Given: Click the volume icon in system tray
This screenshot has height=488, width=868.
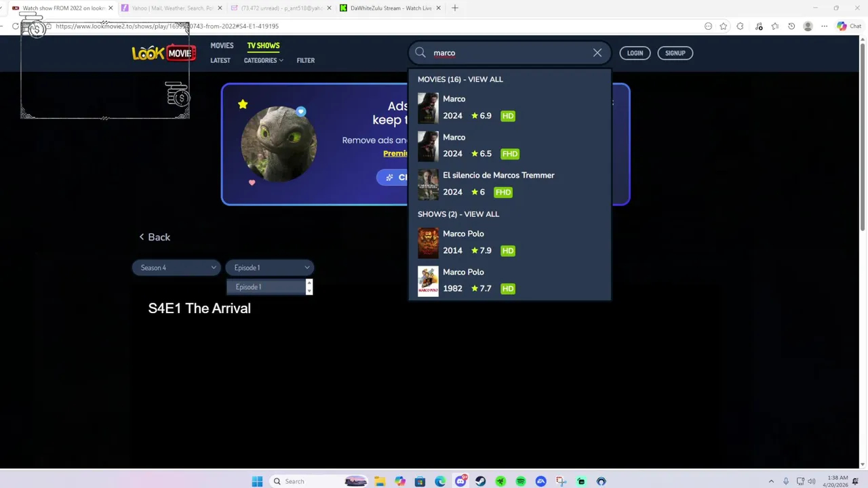Looking at the screenshot, I should pos(812,481).
